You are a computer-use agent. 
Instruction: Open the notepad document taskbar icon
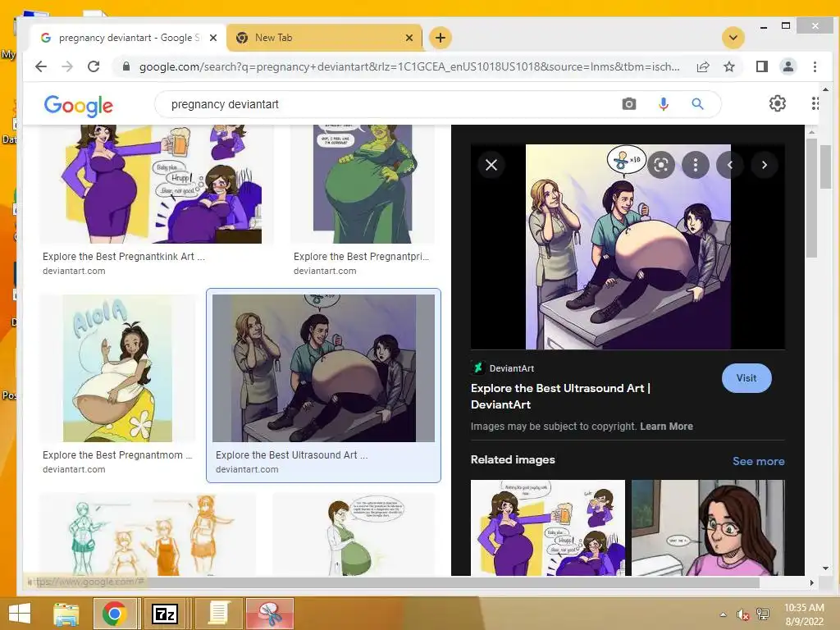point(218,614)
